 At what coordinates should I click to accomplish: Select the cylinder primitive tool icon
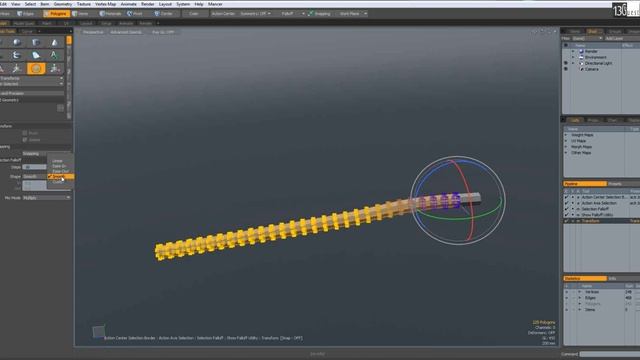click(36, 42)
